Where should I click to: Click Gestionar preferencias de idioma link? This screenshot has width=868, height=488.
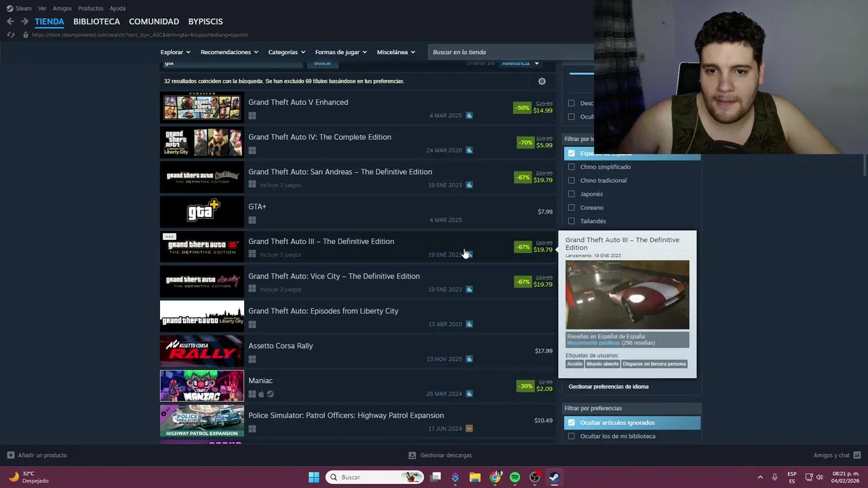click(608, 386)
